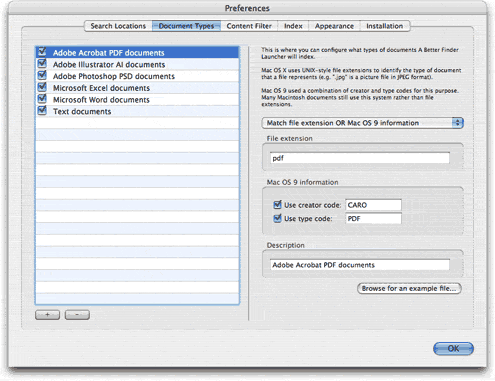Select Adobe Photoshop PSD documents row
The image size is (495, 381).
[137, 76]
